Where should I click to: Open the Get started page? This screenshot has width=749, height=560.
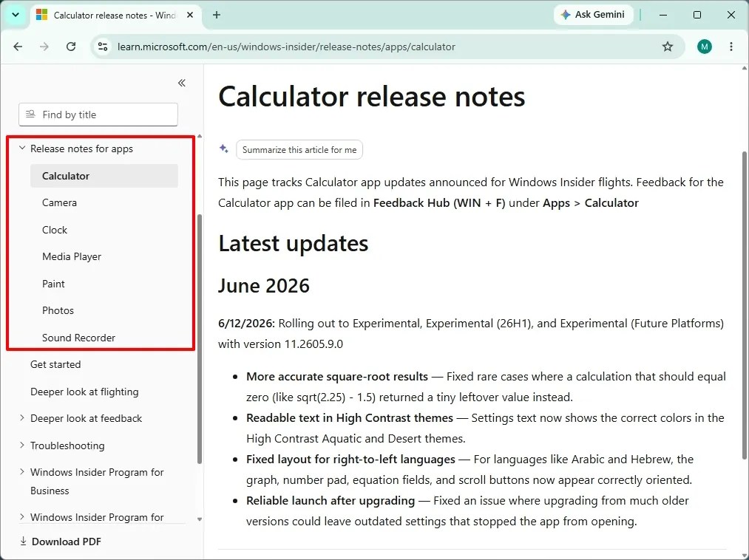(x=55, y=364)
